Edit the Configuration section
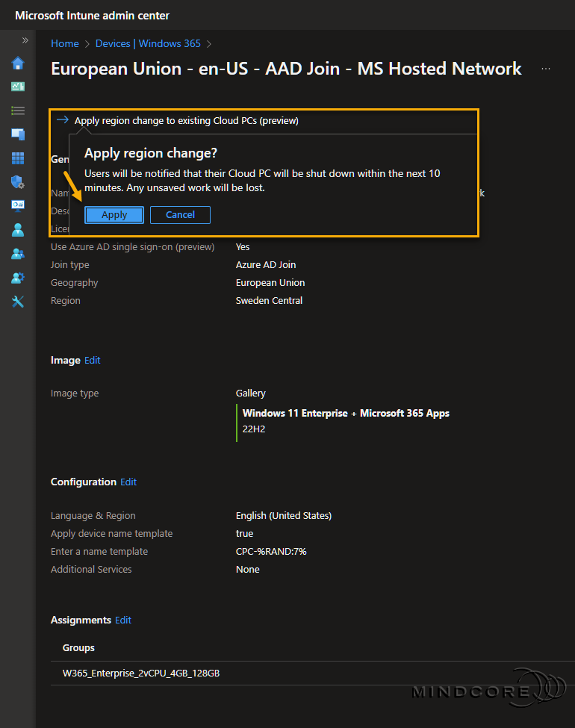 [128, 482]
